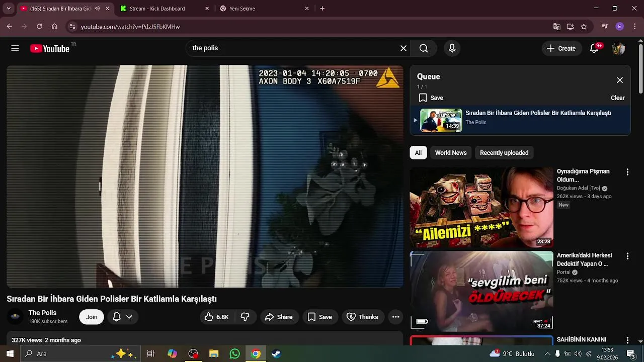Run search with the magnifier button
Screen dimensions: 644x362
point(424,48)
